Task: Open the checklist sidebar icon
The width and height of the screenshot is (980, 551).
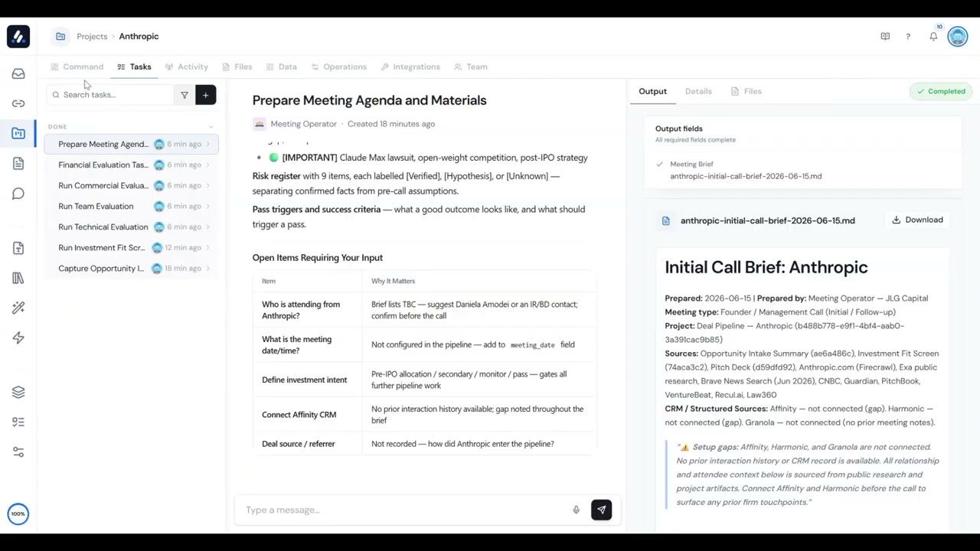Action: click(x=18, y=422)
